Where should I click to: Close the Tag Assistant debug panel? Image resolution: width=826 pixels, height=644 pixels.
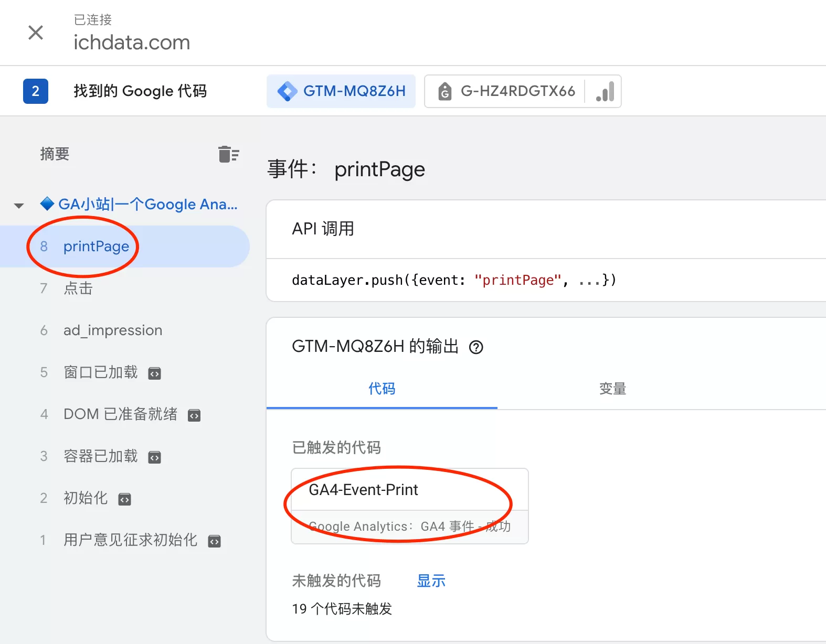[36, 33]
